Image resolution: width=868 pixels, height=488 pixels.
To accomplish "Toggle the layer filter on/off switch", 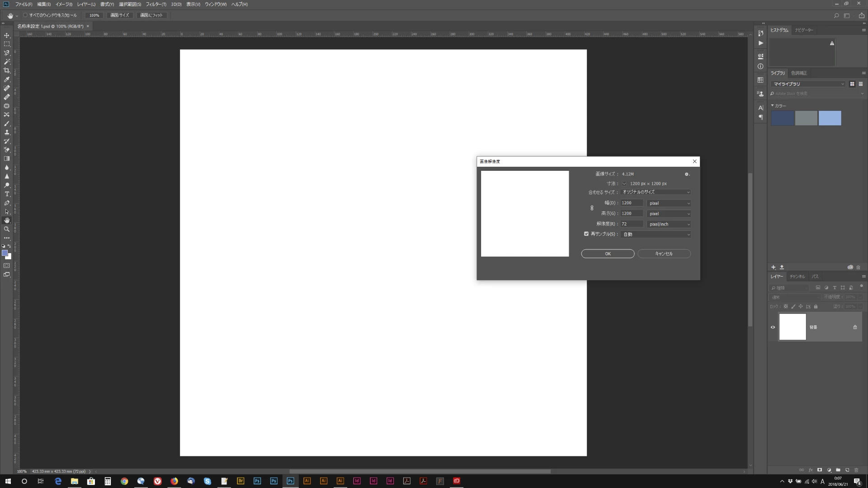I will [x=862, y=286].
